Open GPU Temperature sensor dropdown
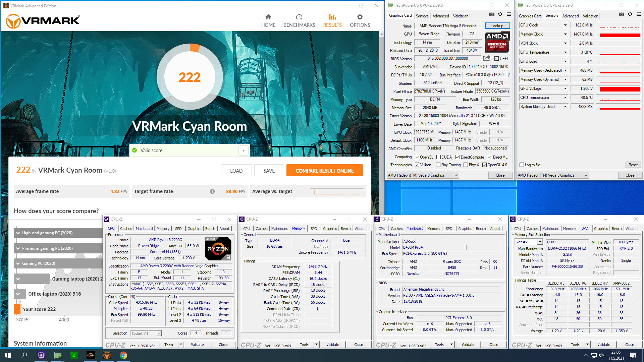644x362 pixels. 565,52
